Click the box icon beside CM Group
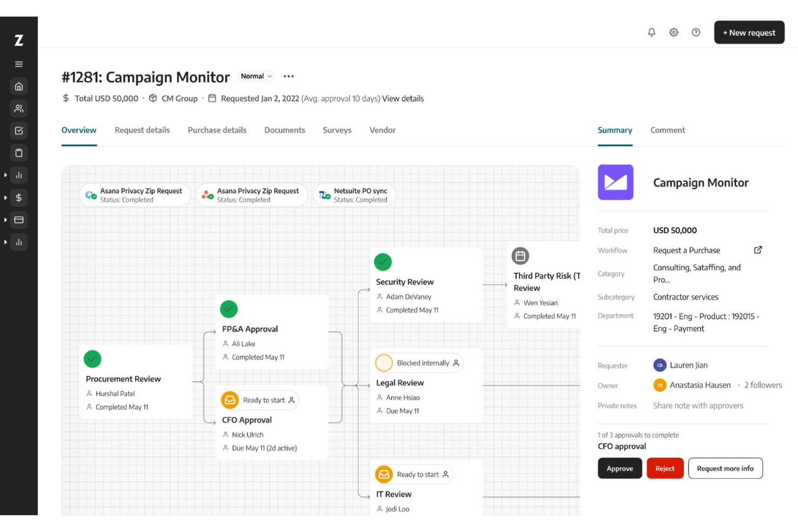This screenshot has width=798, height=532. click(x=153, y=98)
